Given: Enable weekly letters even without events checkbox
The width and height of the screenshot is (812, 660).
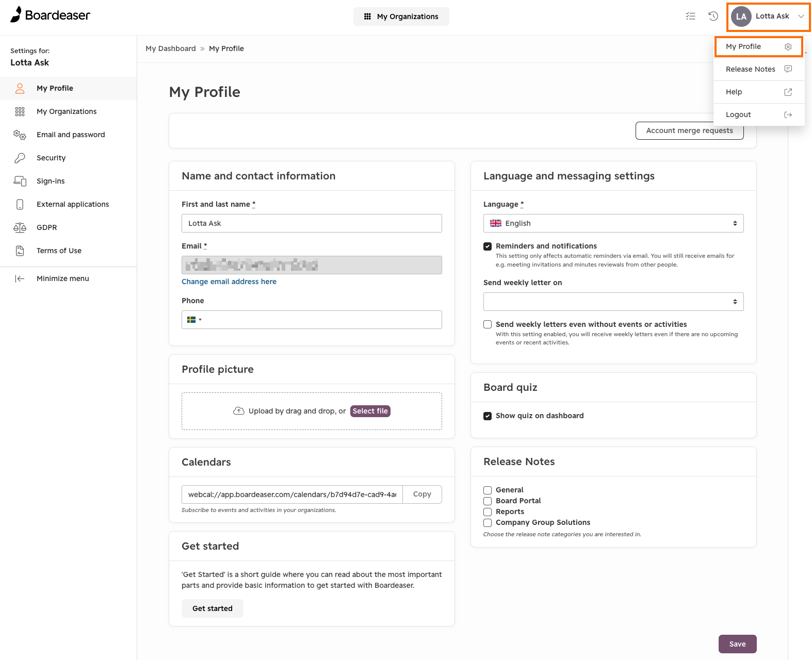Looking at the screenshot, I should [x=488, y=324].
